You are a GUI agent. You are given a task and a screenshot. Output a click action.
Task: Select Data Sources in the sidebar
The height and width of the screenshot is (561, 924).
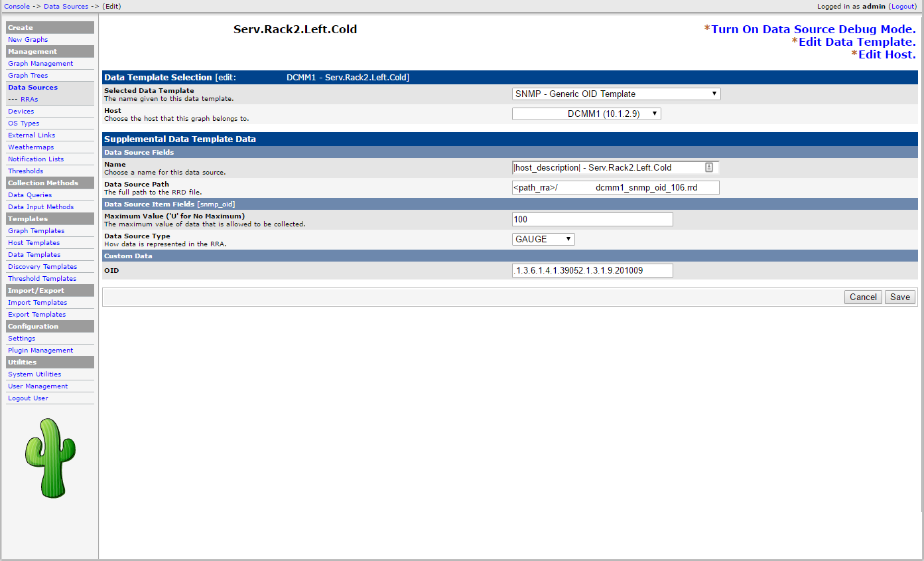pyautogui.click(x=33, y=88)
